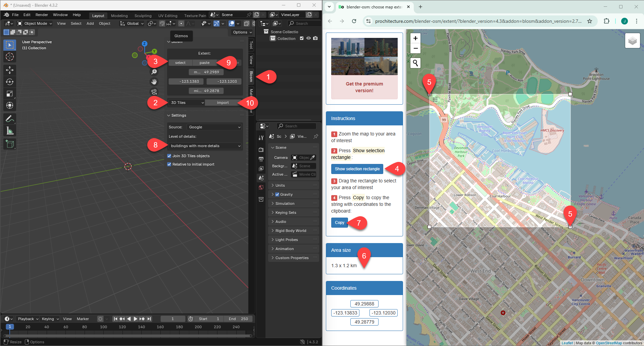Open the Object Mode dropdown
Image resolution: width=644 pixels, height=346 pixels.
35,23
